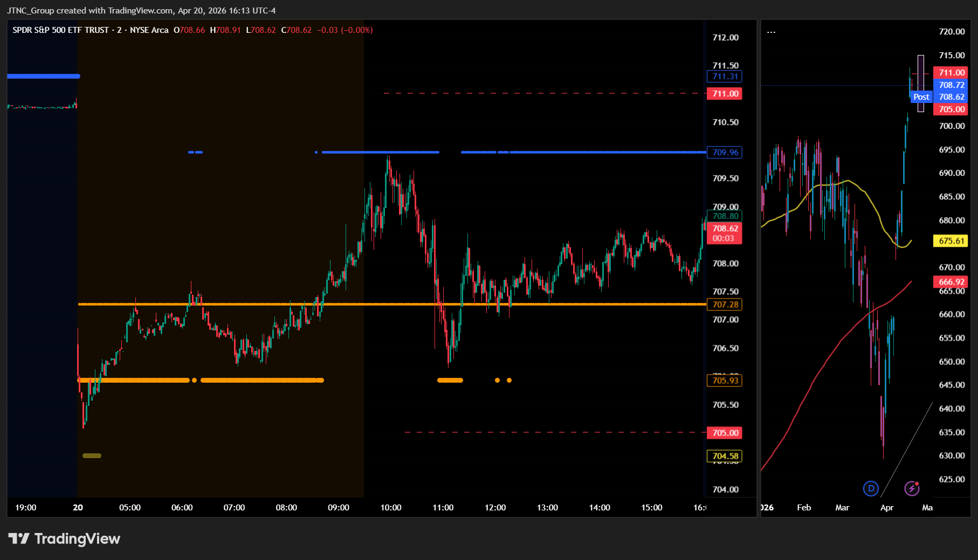This screenshot has height=560, width=978.
Task: Click the Apr label on the daily time axis
Action: (x=887, y=508)
